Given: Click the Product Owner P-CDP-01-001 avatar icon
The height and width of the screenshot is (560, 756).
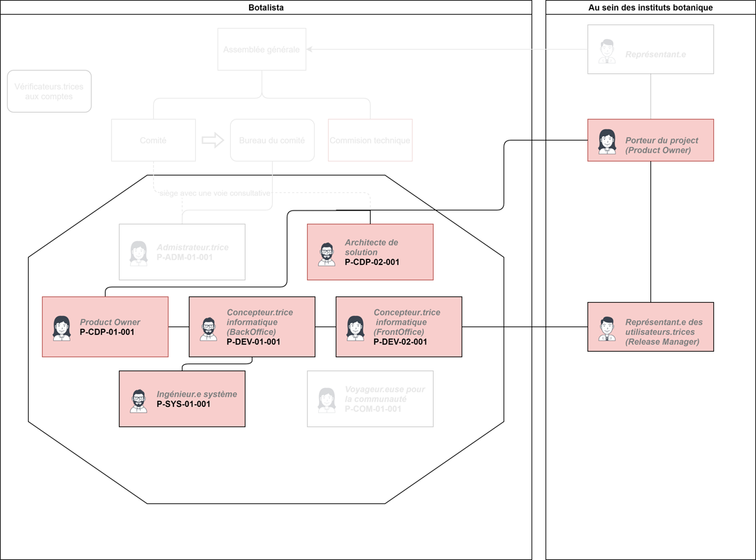Looking at the screenshot, I should pyautogui.click(x=62, y=328).
